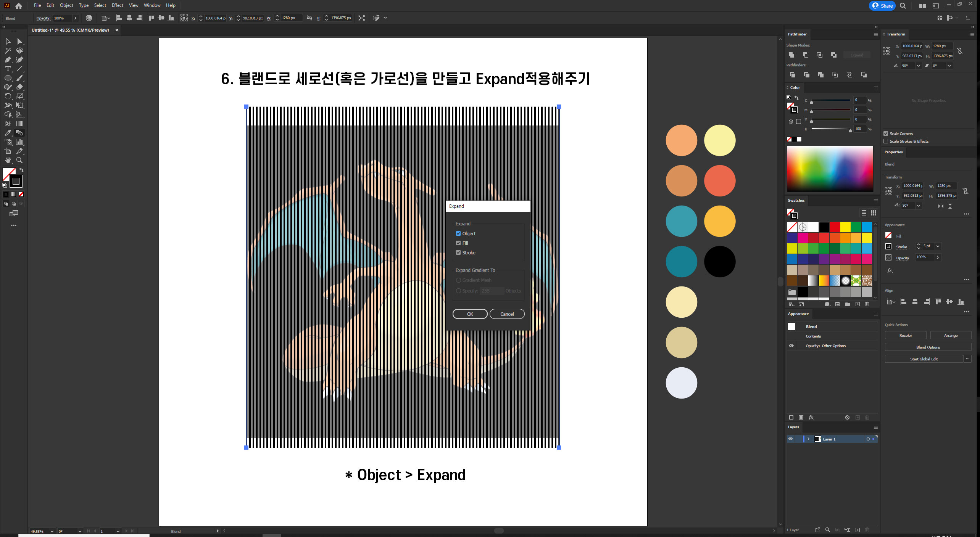Select the Ellipse tool
The width and height of the screenshot is (980, 537).
[8, 78]
